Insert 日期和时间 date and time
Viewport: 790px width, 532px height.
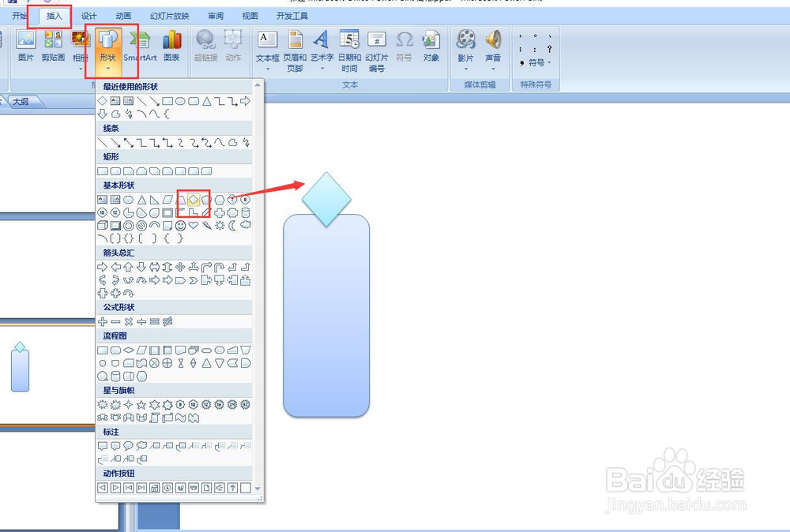[349, 51]
